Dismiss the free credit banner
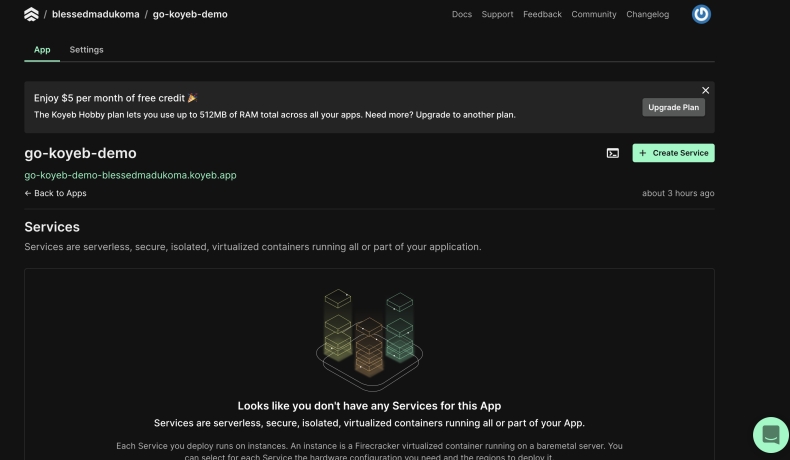This screenshot has width=790, height=460. (705, 90)
